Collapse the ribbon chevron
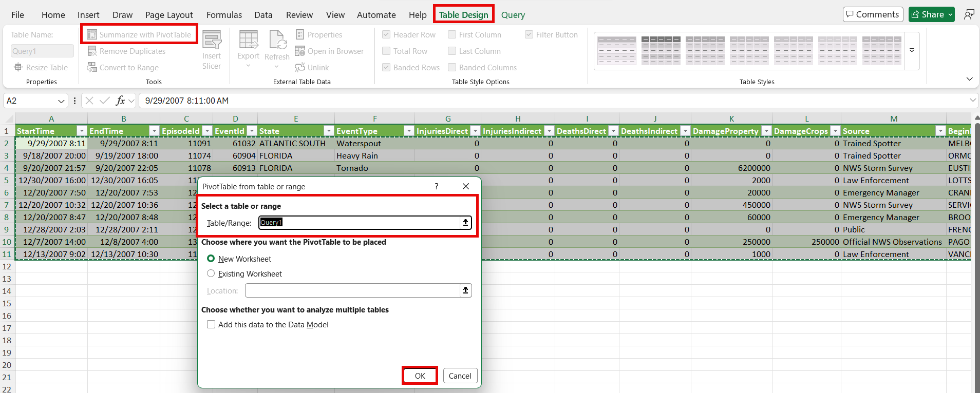980x393 pixels. click(969, 79)
